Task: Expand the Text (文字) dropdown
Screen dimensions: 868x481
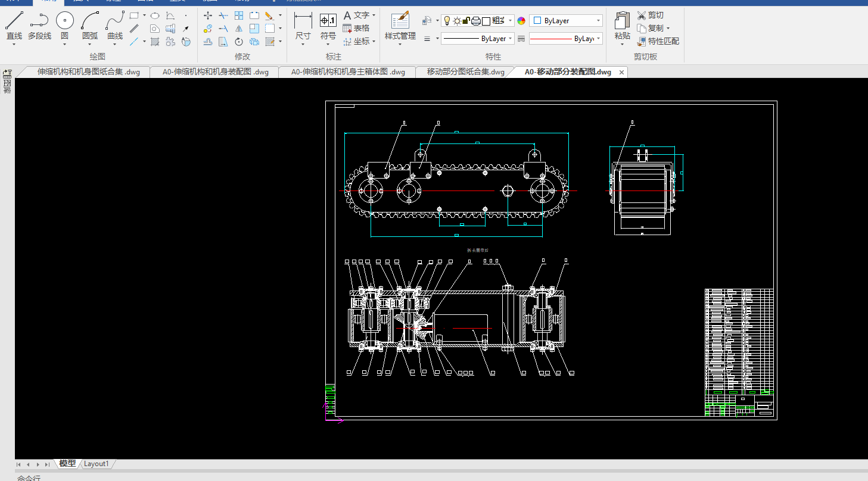Action: (374, 15)
